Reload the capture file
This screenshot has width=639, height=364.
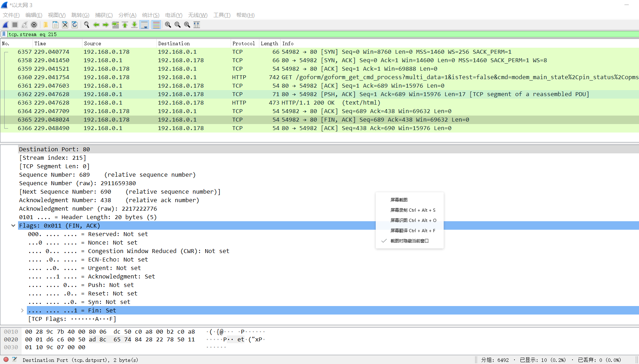75,25
